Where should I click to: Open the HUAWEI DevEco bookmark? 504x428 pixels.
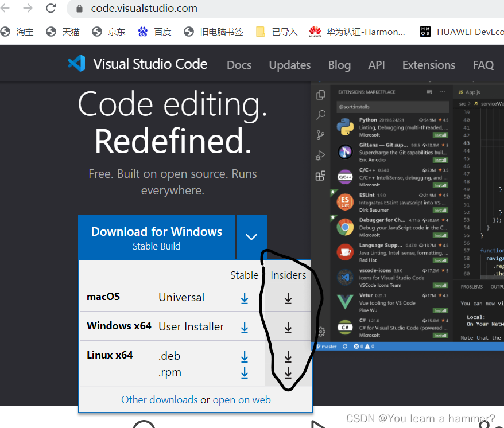click(462, 32)
